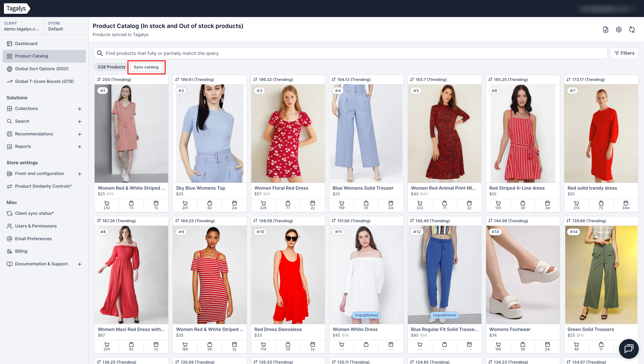
Task: Go to Dashboard in sidebar
Action: 26,44
